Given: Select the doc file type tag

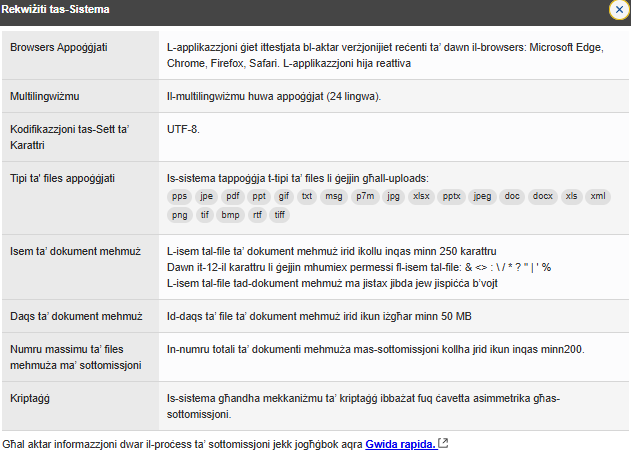Looking at the screenshot, I should coord(512,196).
